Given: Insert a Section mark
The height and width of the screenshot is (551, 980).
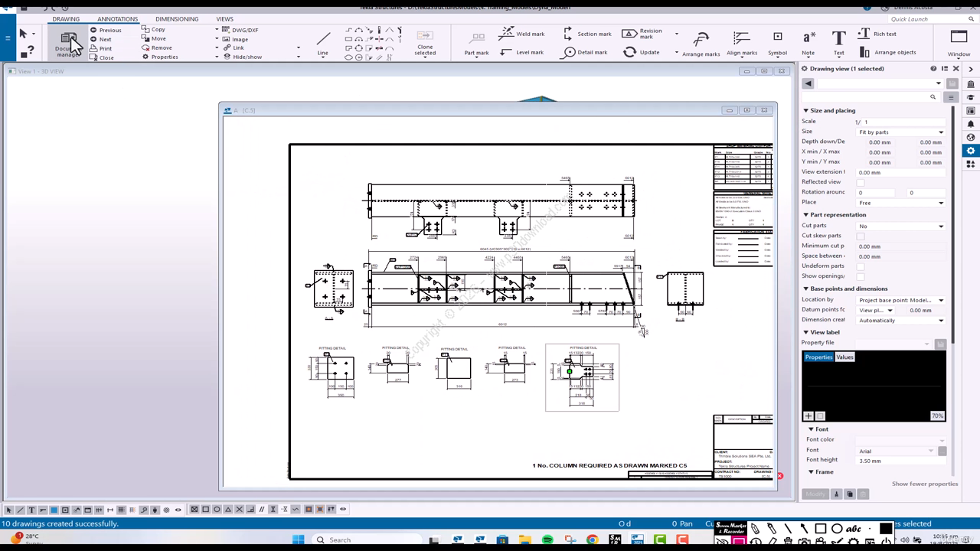Looking at the screenshot, I should [586, 34].
